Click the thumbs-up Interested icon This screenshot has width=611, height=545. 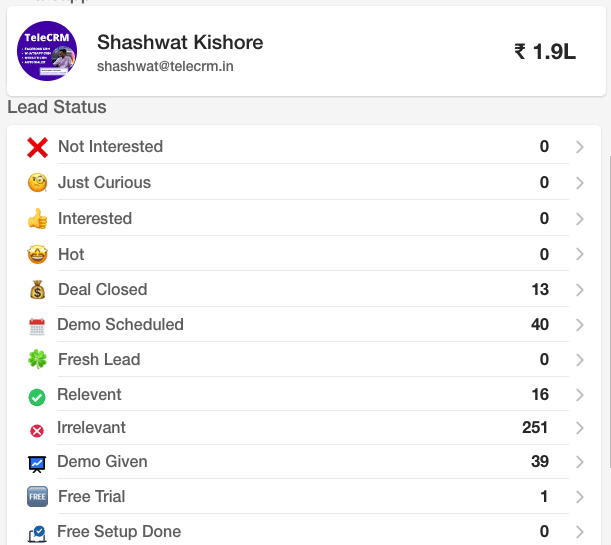(x=37, y=219)
